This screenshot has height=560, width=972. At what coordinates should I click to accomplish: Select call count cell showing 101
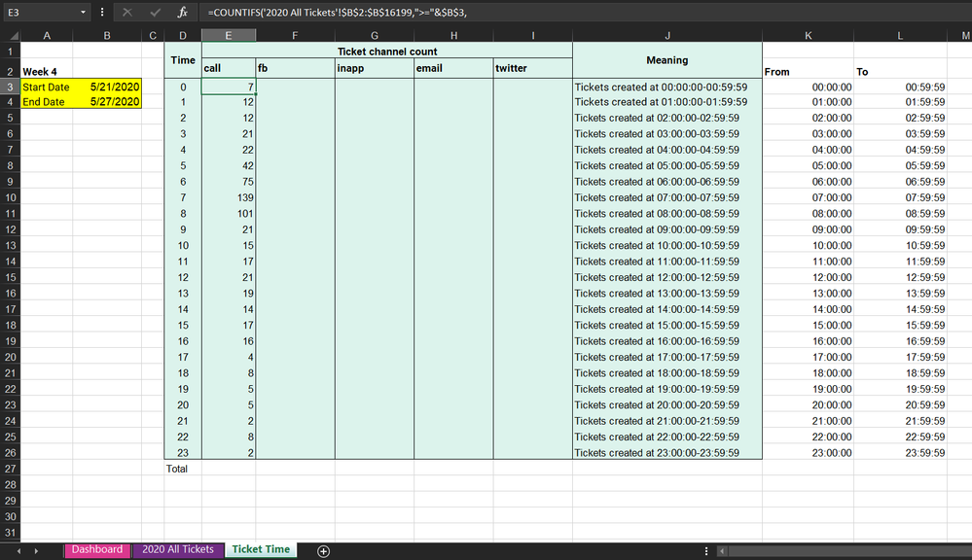click(x=228, y=214)
